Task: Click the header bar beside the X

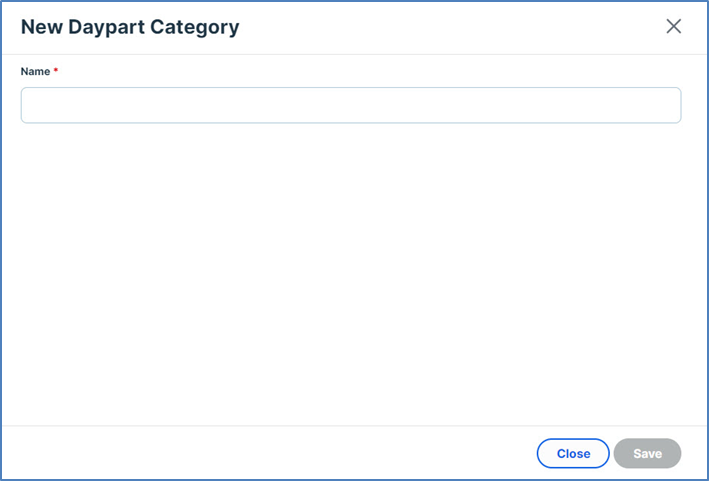Action: (600, 27)
